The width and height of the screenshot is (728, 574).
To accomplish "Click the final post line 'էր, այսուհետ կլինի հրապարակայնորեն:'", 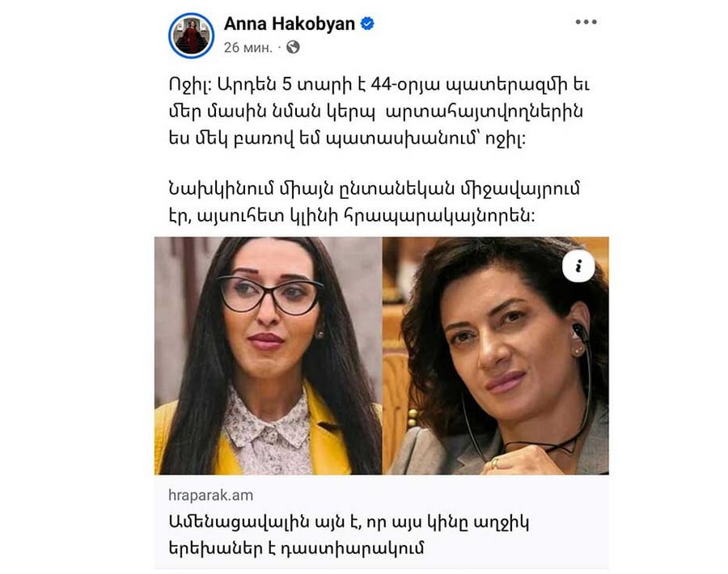I will pos(352,216).
